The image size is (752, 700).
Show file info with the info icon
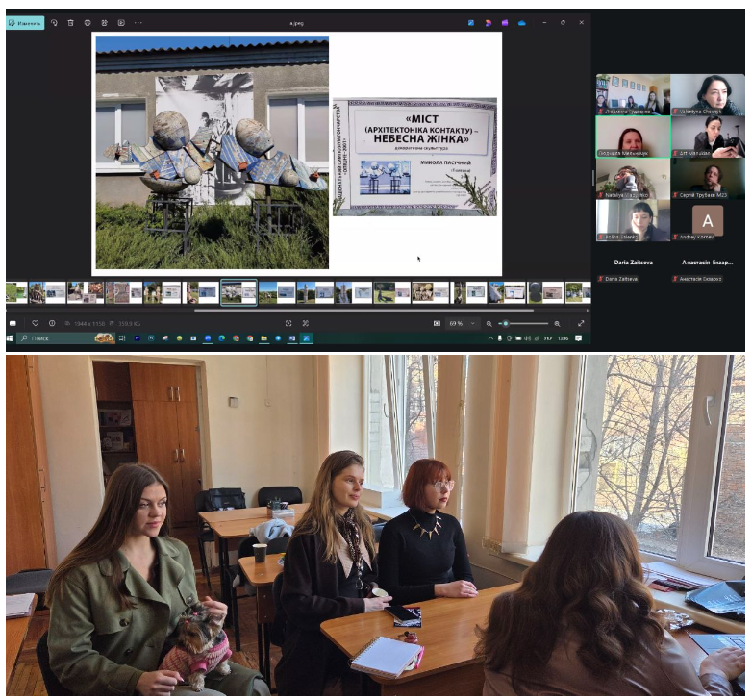tap(52, 323)
